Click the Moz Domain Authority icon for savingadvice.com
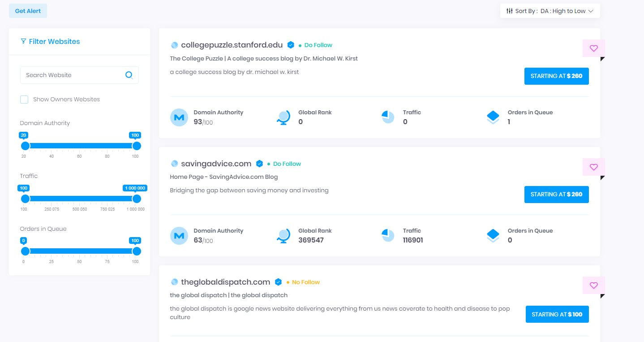644x342 pixels. 179,236
